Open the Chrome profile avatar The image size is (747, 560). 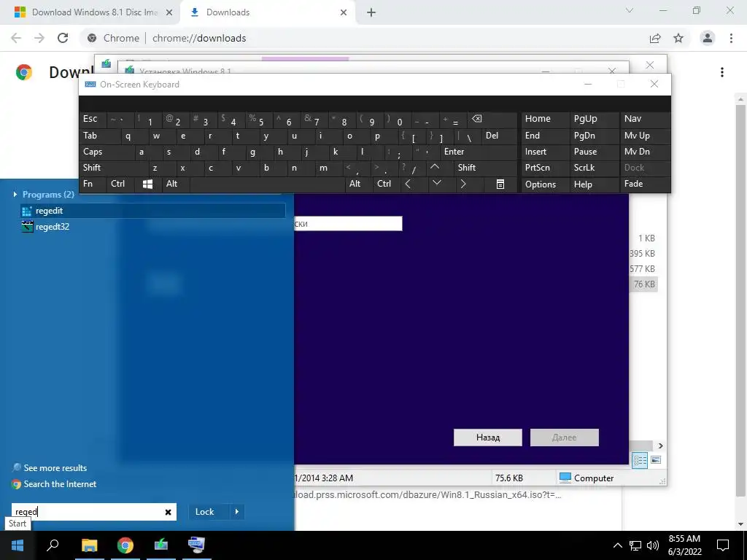[x=708, y=38]
